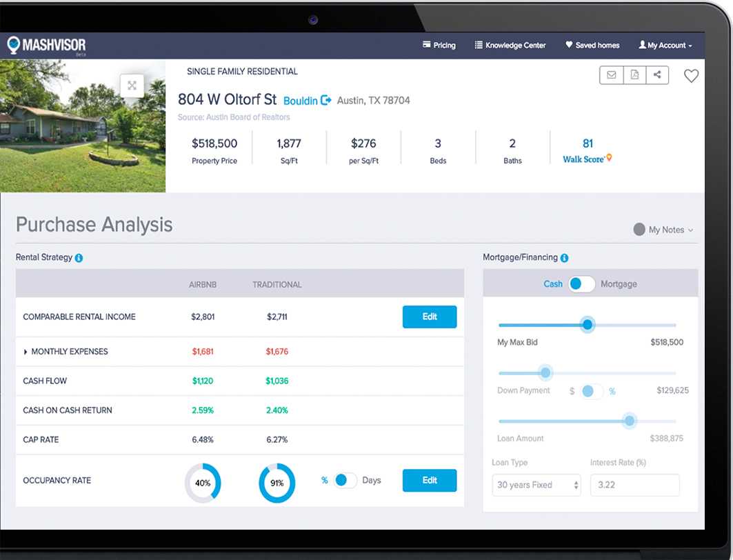This screenshot has height=560, width=733.
Task: Click the email share envelope icon
Action: [611, 75]
